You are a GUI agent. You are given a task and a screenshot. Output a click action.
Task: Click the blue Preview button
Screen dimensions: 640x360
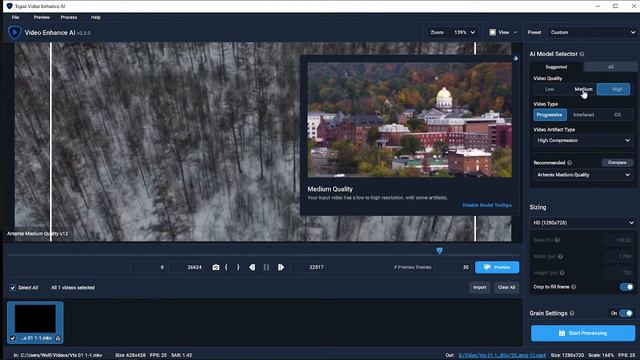click(497, 267)
